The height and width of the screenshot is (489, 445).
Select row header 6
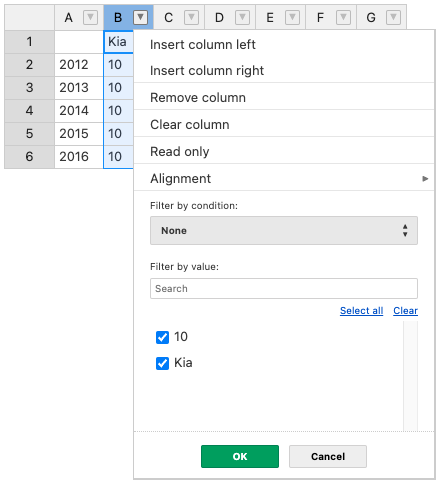tap(29, 157)
